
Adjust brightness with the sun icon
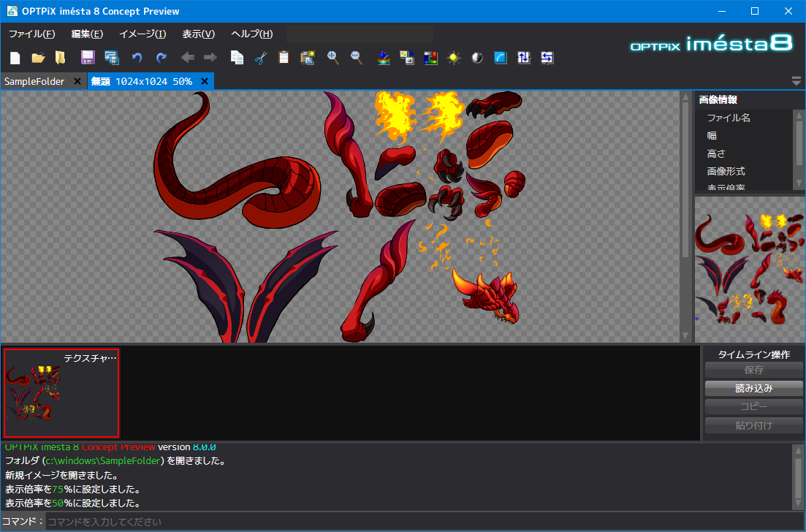(454, 58)
